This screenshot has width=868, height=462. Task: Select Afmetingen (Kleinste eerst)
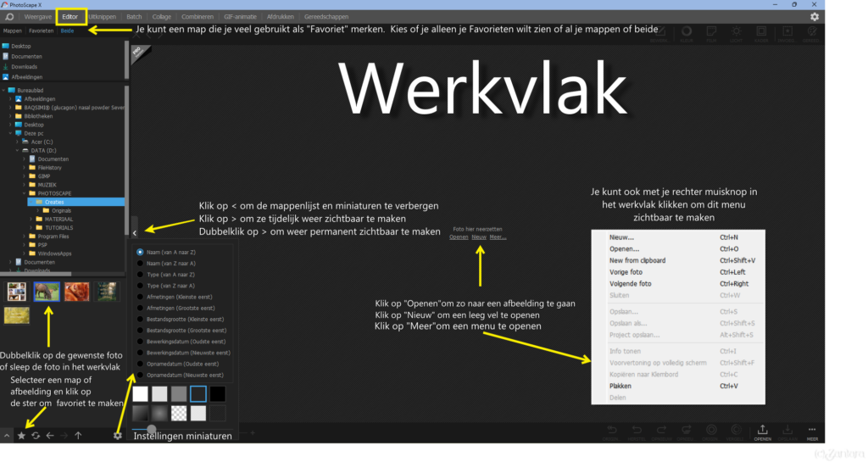click(175, 297)
